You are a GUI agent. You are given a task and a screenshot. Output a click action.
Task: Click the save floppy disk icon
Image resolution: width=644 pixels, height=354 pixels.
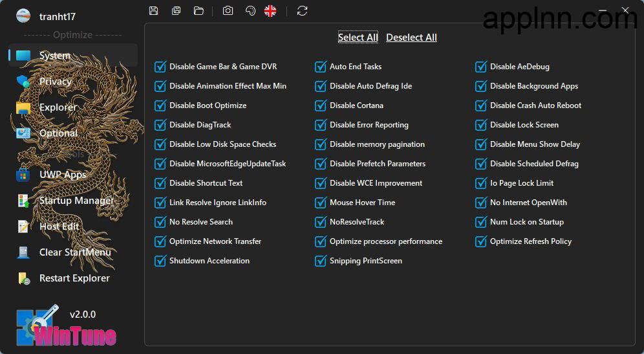pos(154,11)
